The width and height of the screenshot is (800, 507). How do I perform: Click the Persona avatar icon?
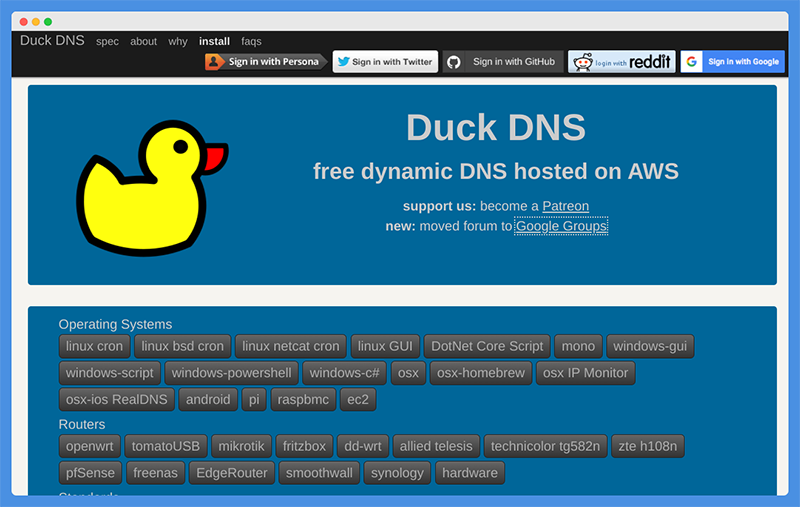214,62
